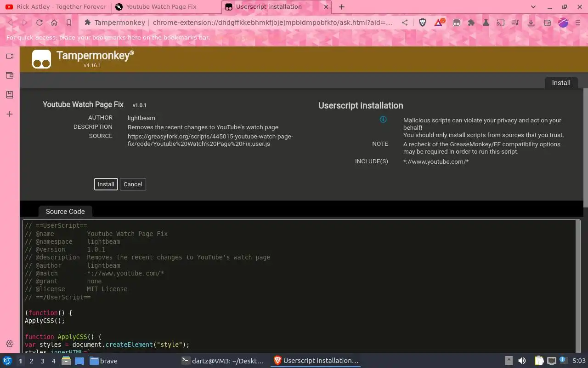
Task: Click the Tampermonkey logo in header
Action: 41,59
